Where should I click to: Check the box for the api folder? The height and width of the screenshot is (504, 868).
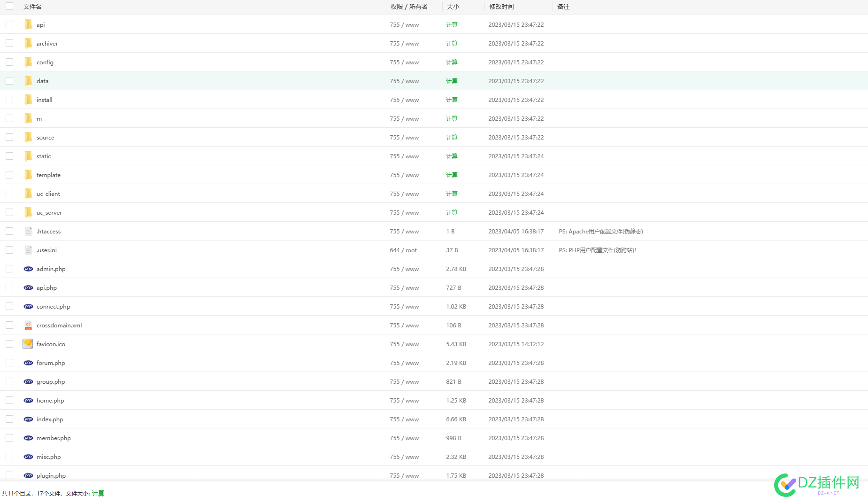[x=9, y=24]
